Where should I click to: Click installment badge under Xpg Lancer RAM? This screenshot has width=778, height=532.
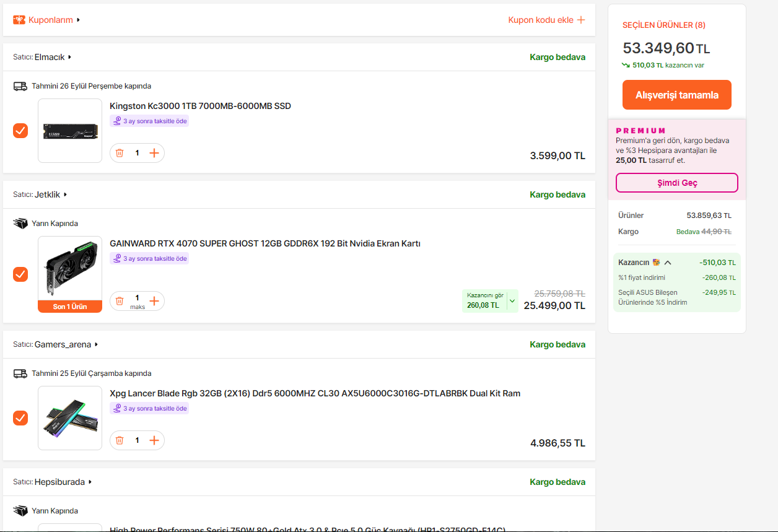click(149, 408)
